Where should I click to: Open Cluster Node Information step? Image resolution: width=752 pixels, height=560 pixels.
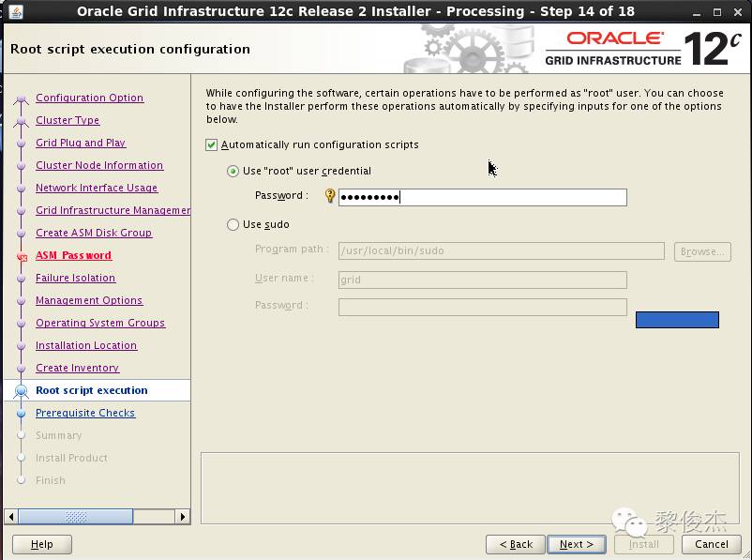99,165
